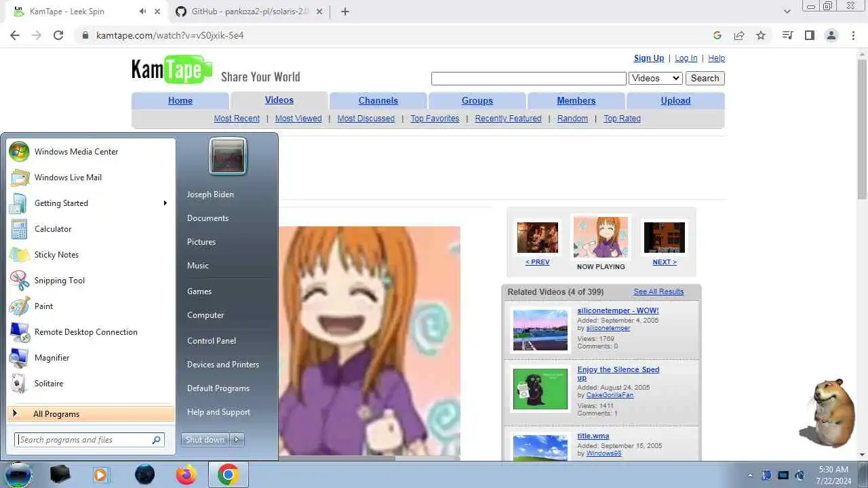Open Most Viewed videos link
The image size is (868, 488).
pyautogui.click(x=298, y=119)
